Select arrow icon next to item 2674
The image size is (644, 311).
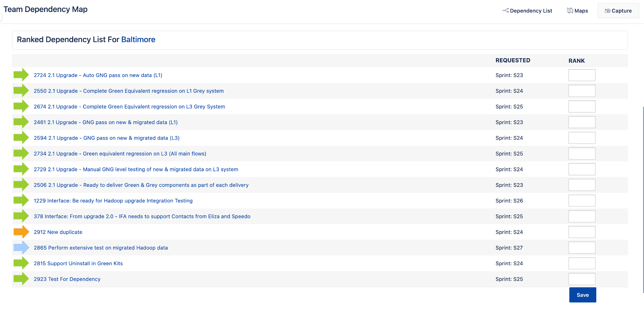pos(21,106)
